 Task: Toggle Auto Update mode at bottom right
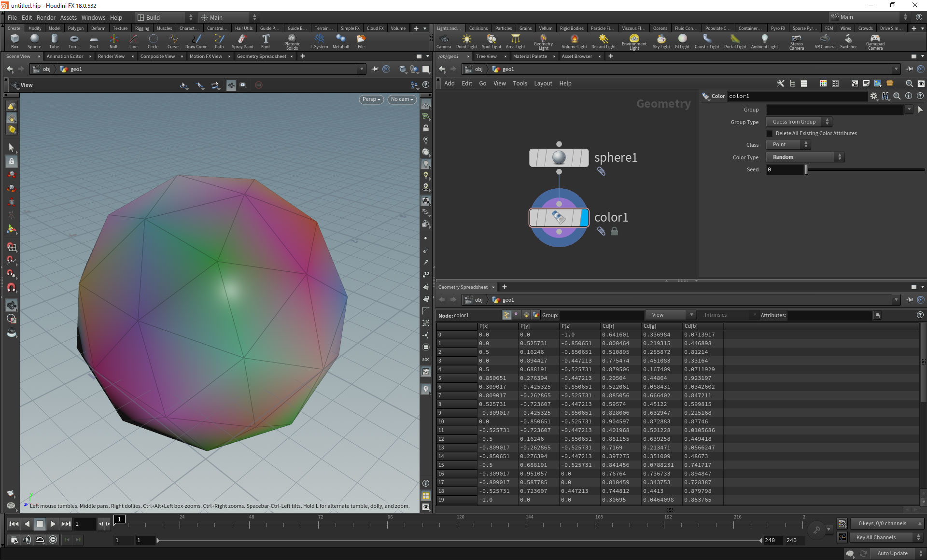[892, 553]
